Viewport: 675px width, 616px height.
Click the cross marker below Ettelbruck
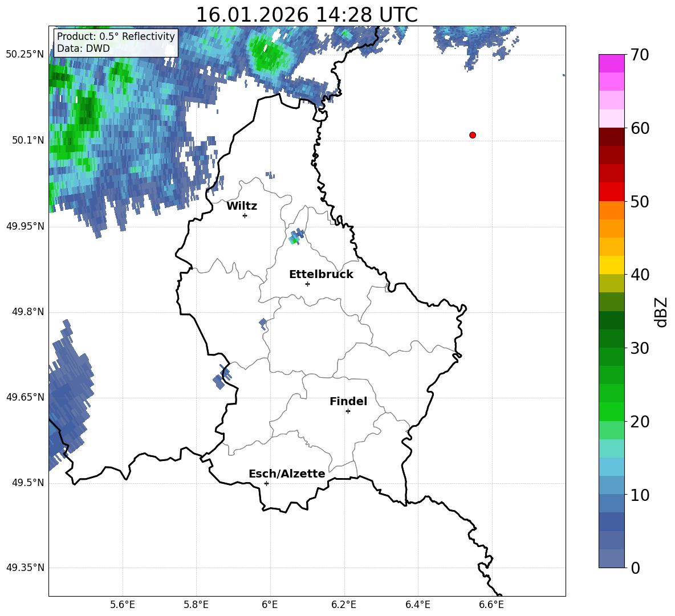(x=307, y=284)
